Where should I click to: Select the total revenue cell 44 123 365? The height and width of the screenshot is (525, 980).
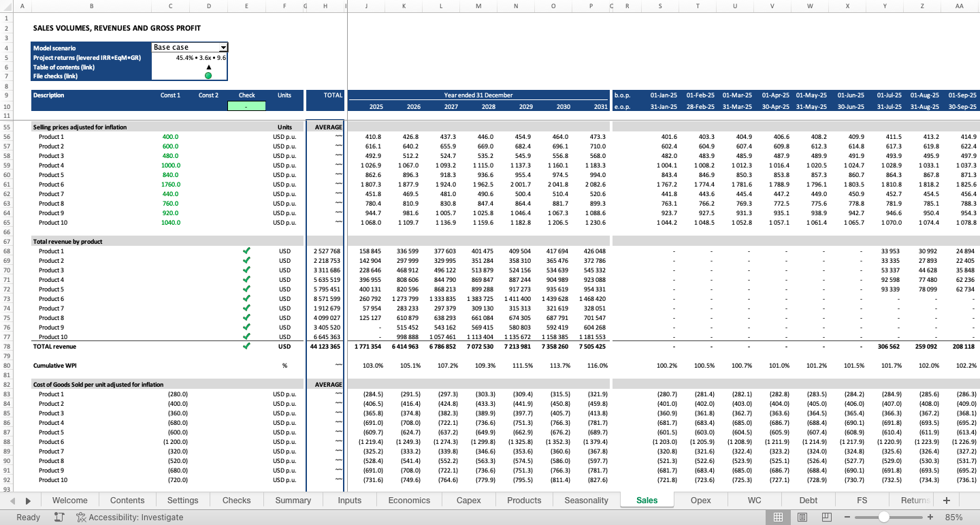click(325, 347)
